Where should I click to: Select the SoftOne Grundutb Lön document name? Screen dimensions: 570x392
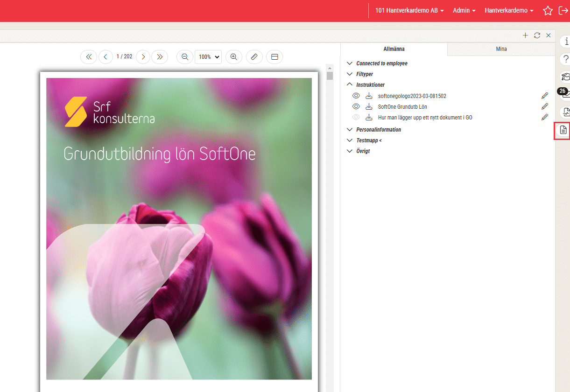point(403,107)
